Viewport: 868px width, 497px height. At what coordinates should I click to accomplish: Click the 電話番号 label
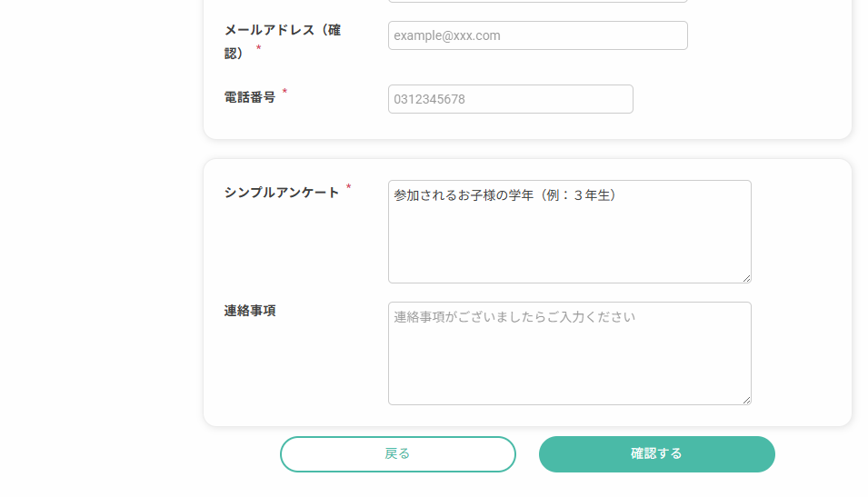[x=250, y=97]
